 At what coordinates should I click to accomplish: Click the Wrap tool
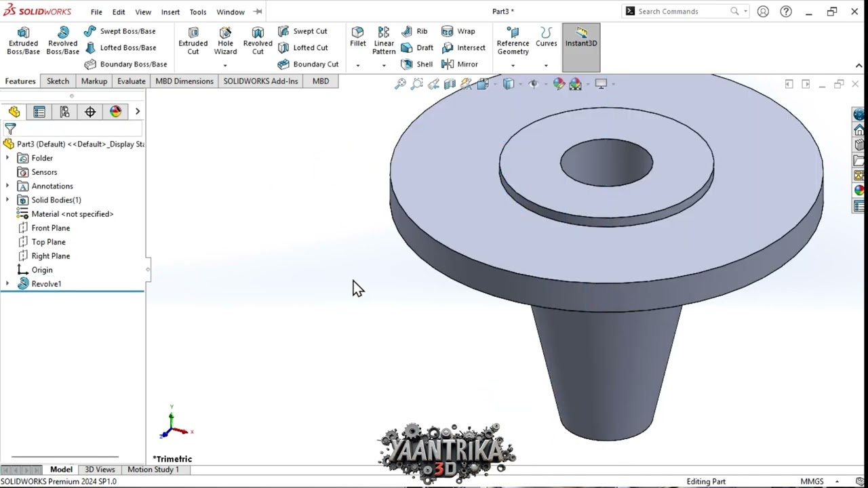(458, 31)
